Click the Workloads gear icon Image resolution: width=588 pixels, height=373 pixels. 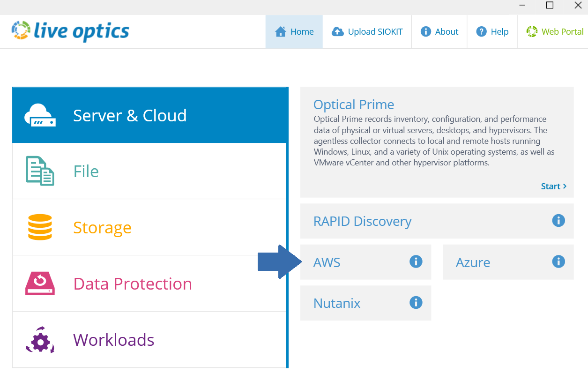click(39, 340)
